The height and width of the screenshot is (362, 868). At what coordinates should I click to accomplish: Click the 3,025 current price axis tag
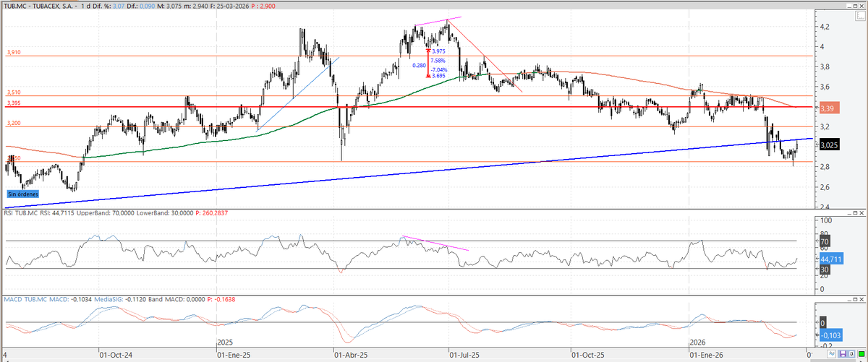828,145
